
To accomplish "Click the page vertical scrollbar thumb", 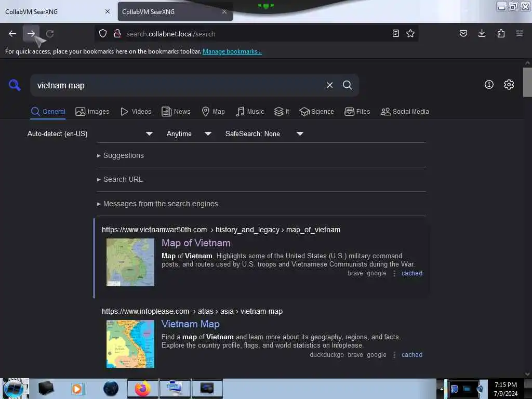I will (527, 82).
